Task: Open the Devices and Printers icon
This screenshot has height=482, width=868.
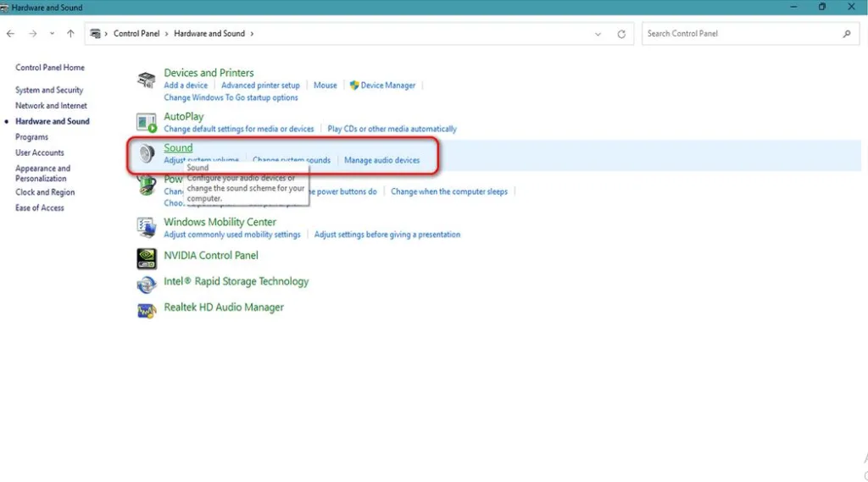Action: [x=146, y=80]
